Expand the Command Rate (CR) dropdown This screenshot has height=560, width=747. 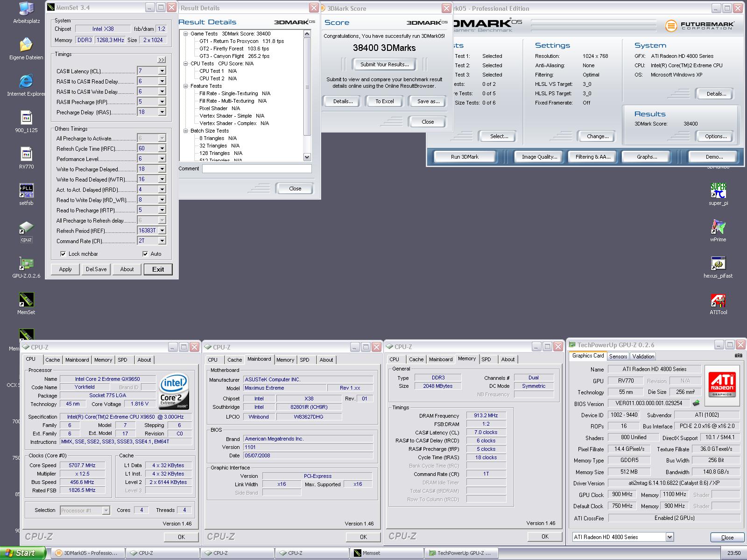(x=162, y=241)
